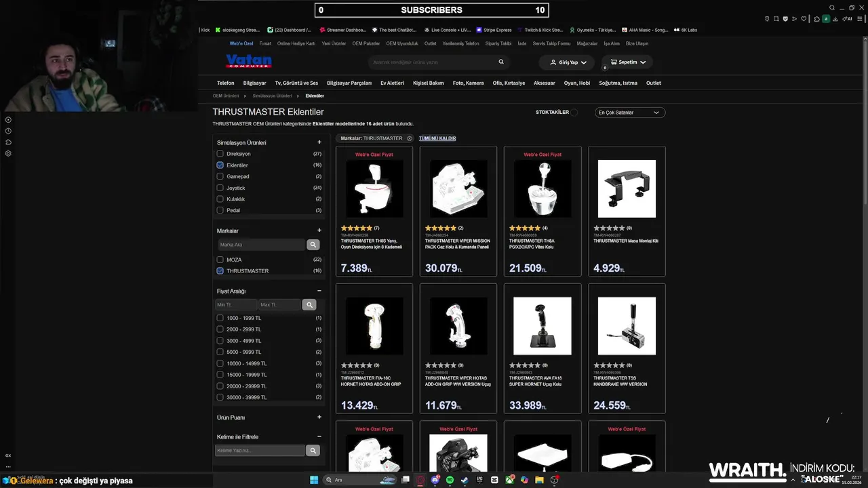Open the Oyun, Hobi menu
Screen dimensions: 868x488
click(577, 83)
